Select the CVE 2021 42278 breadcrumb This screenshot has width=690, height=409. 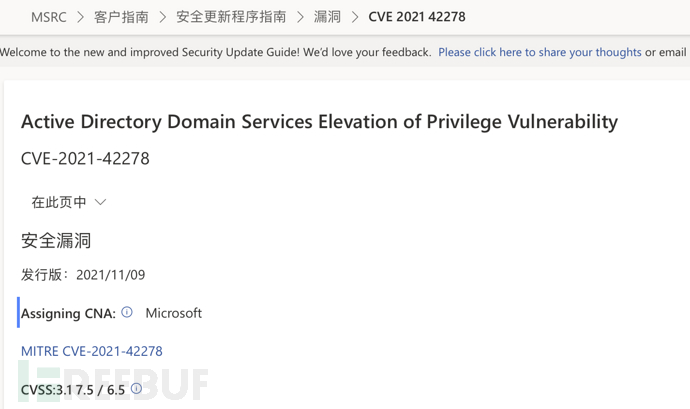point(416,17)
